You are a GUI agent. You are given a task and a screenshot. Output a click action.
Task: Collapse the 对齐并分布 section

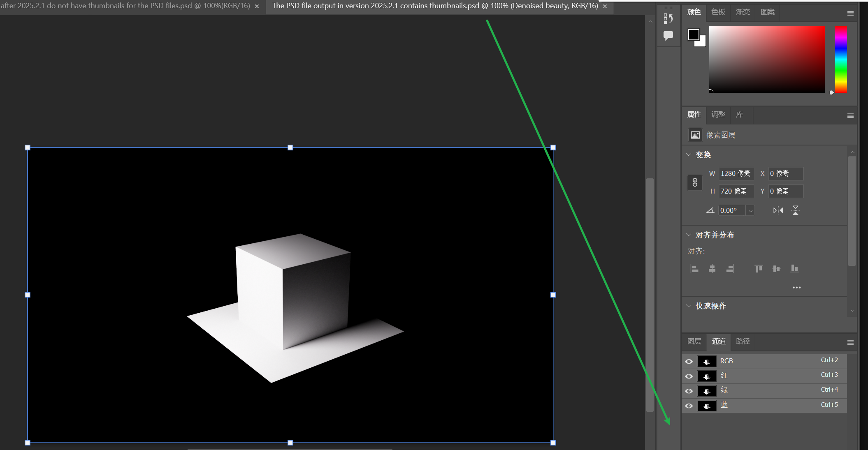pos(689,235)
